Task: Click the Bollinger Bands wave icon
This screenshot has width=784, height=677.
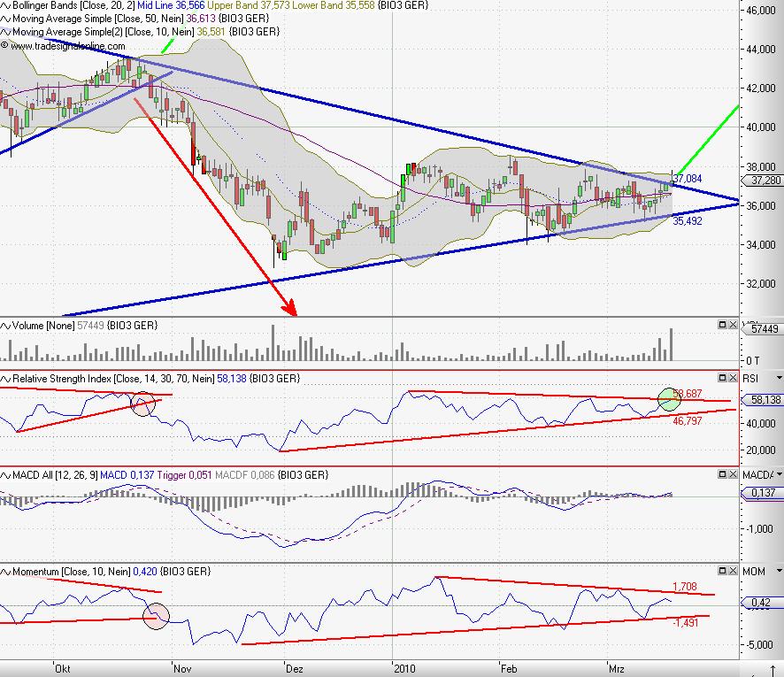Action: (6, 5)
